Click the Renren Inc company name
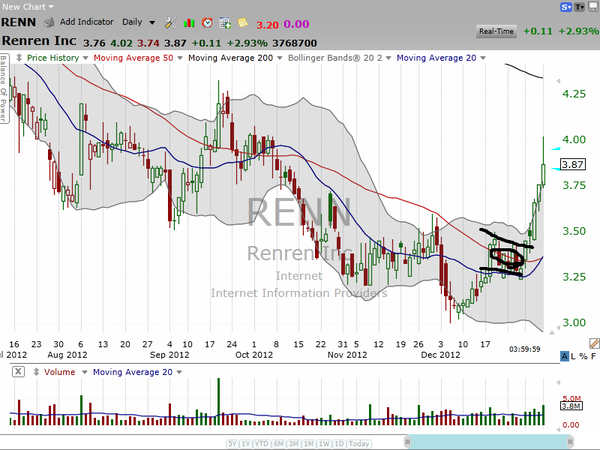The height and width of the screenshot is (450, 600). pos(39,41)
